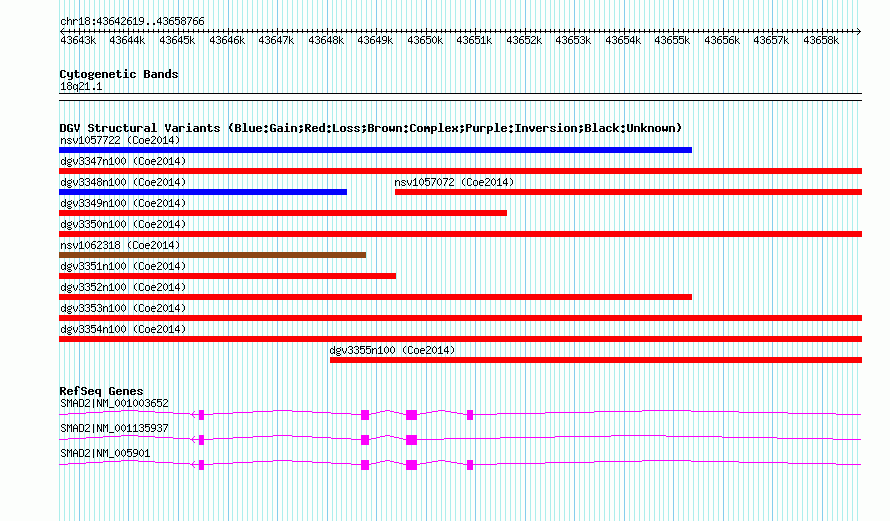Click the left arrowhead of the coordinate ruler

62,31
